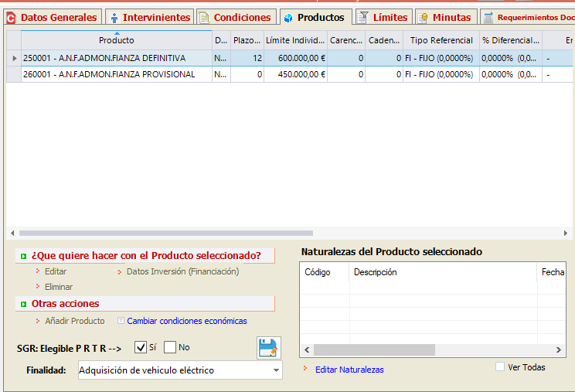
Task: Click the Tipo Referencial column header
Action: [441, 40]
